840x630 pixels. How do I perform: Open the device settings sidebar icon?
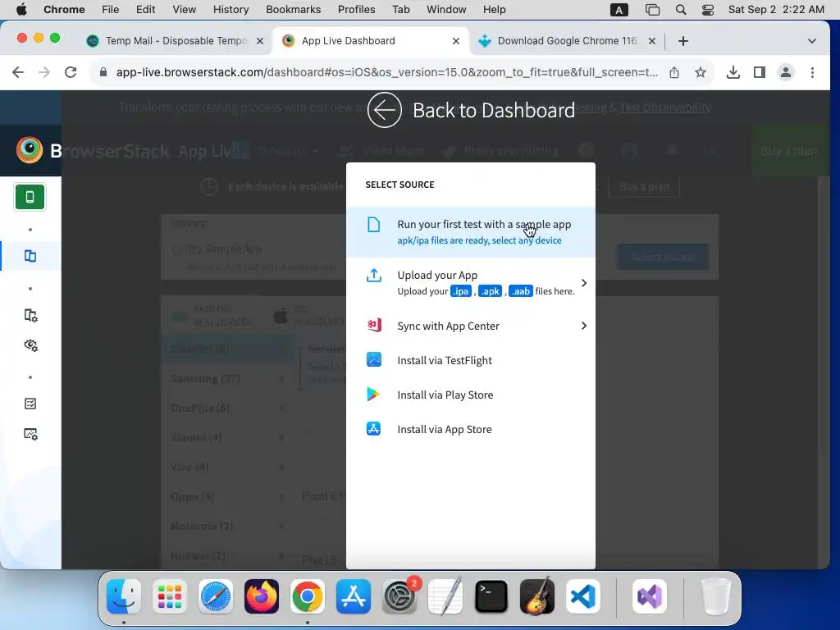[30, 316]
